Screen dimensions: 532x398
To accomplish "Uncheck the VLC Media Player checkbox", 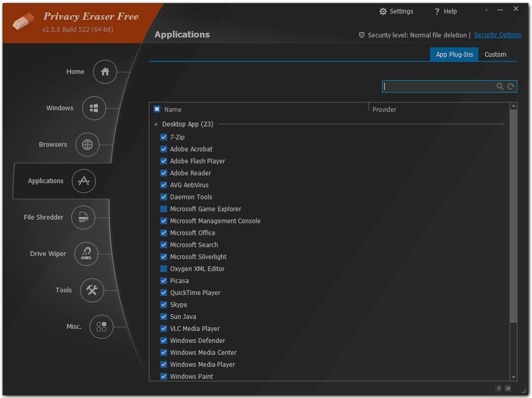I will pos(163,328).
